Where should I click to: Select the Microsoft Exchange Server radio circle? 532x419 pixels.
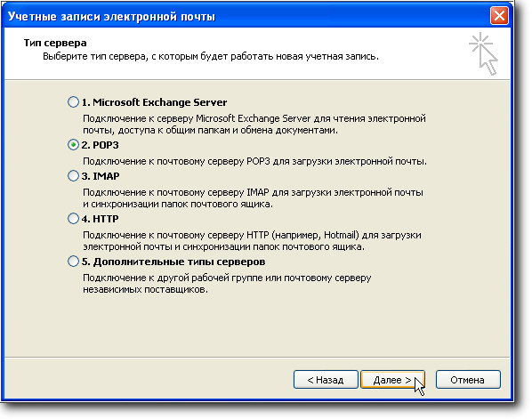[73, 101]
